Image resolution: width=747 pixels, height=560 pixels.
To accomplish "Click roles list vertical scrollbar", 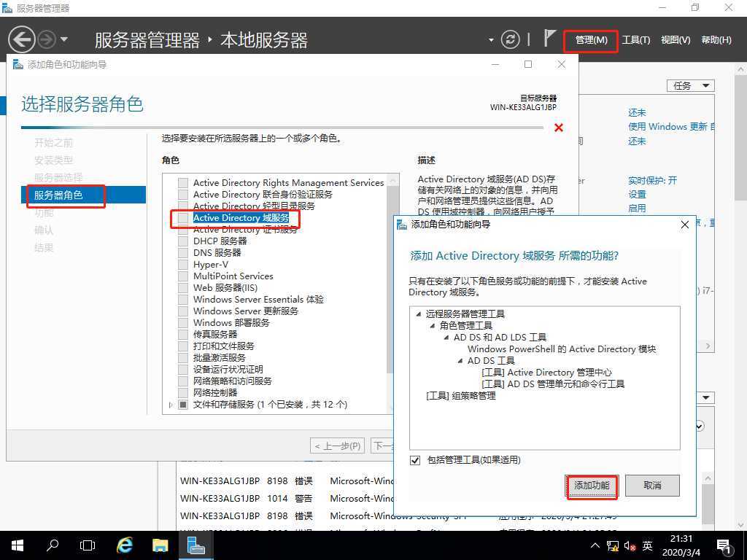I will (393, 280).
